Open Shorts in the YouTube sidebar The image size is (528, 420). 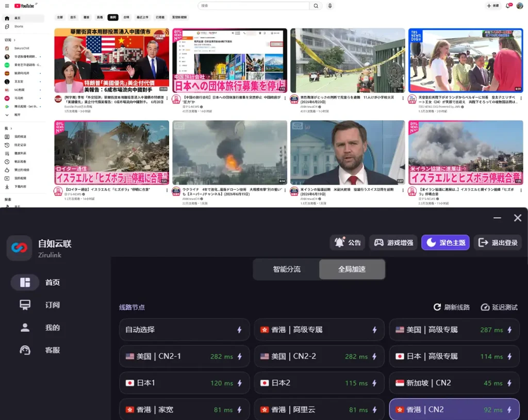coord(24,26)
